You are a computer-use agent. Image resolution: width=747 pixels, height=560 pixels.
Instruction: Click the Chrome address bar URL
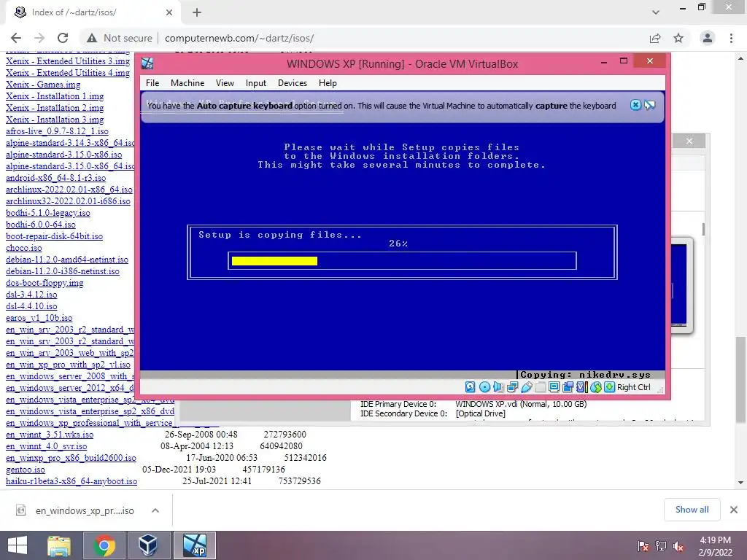[239, 38]
